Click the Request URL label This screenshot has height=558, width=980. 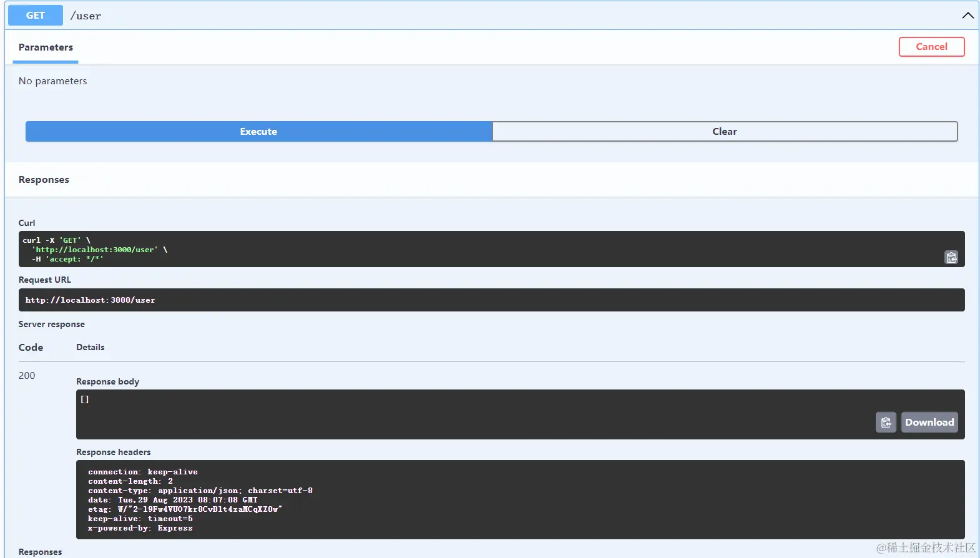click(x=45, y=280)
